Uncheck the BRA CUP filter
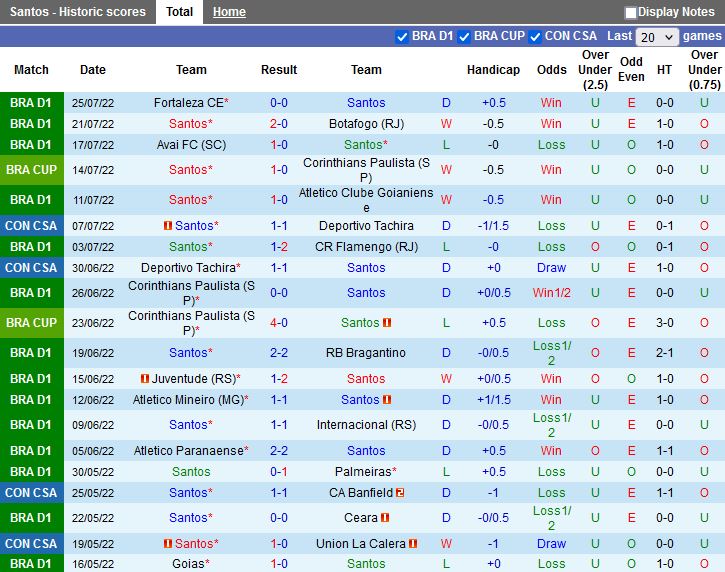This screenshot has width=725, height=572. [464, 37]
